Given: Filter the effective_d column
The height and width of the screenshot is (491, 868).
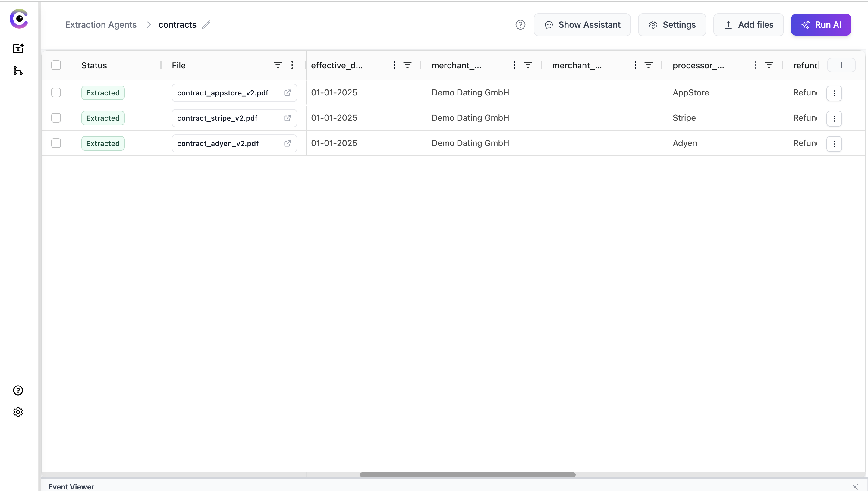Looking at the screenshot, I should (407, 65).
